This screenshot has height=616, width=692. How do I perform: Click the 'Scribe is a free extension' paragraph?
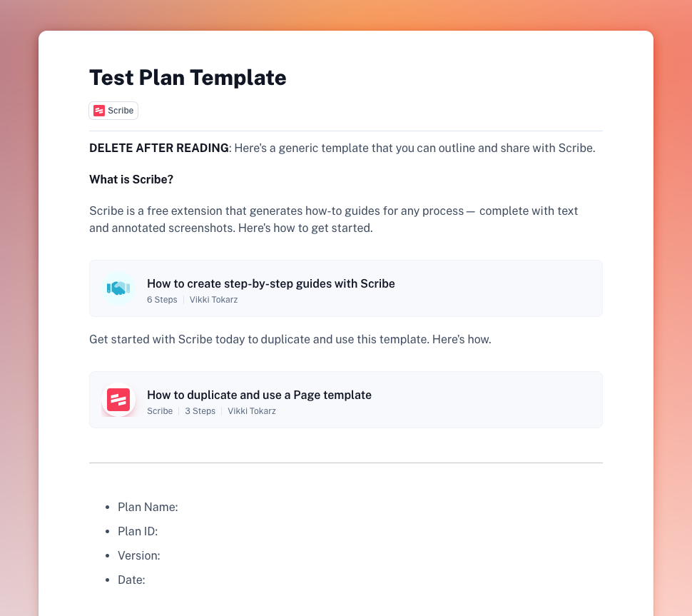click(334, 219)
